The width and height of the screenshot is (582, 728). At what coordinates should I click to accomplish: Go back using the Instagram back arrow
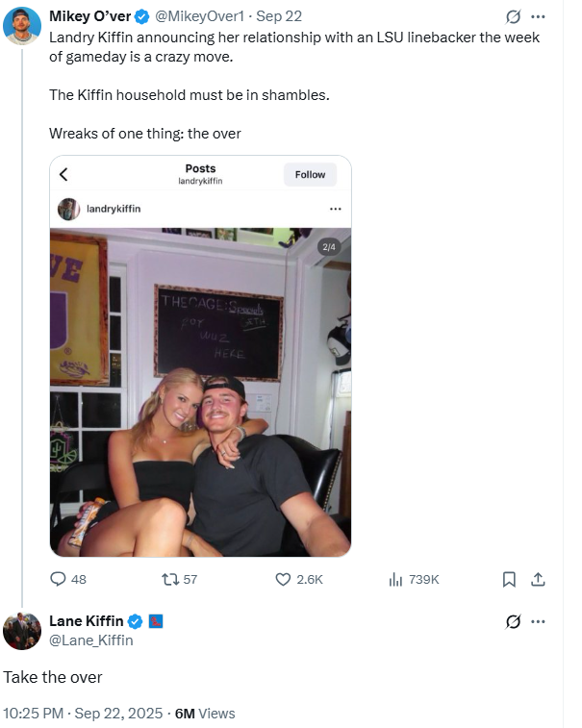click(63, 175)
